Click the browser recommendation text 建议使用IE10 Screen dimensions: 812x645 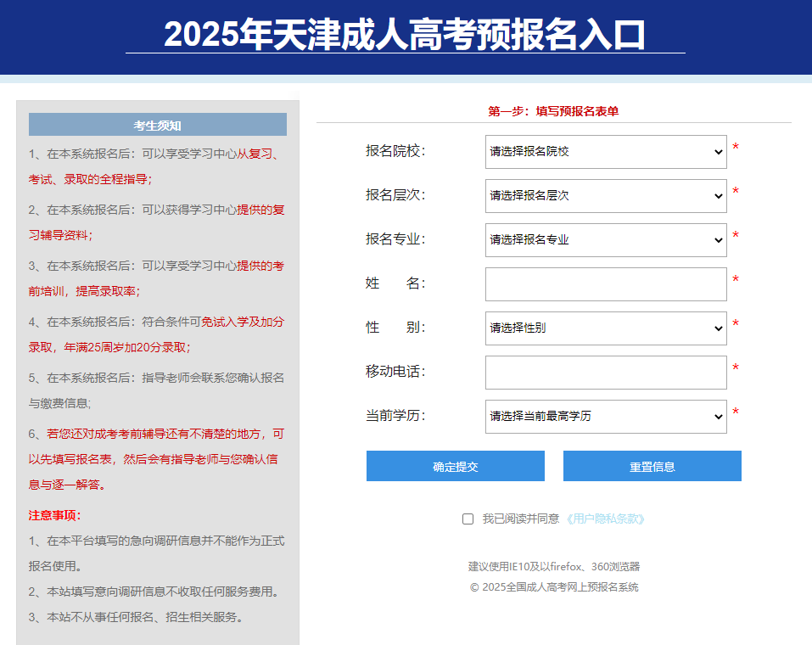coord(554,567)
